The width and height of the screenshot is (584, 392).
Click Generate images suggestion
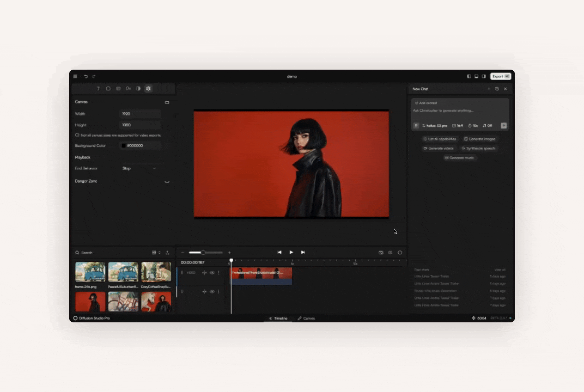click(480, 139)
